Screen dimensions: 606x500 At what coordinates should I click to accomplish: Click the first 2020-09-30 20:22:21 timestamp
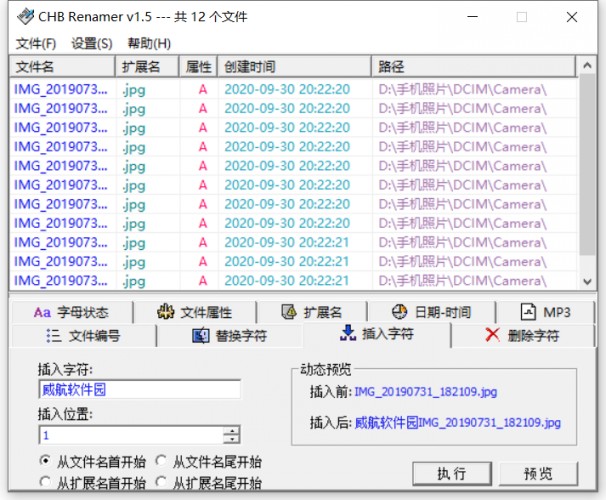[x=287, y=243]
